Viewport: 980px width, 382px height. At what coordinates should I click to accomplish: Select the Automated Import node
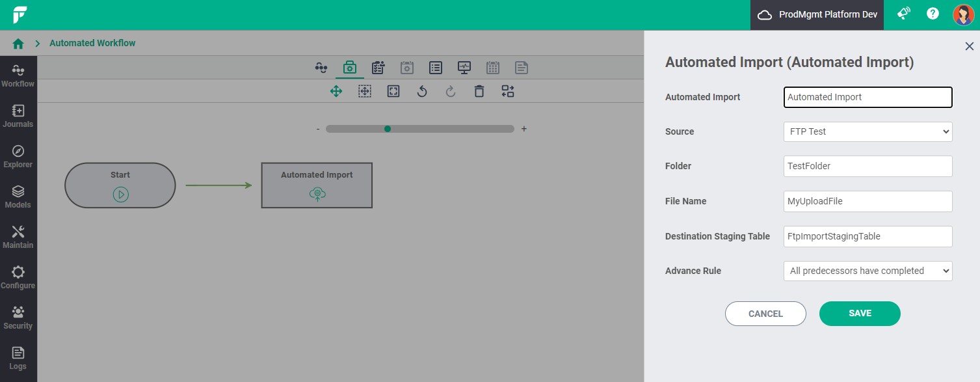pos(317,185)
